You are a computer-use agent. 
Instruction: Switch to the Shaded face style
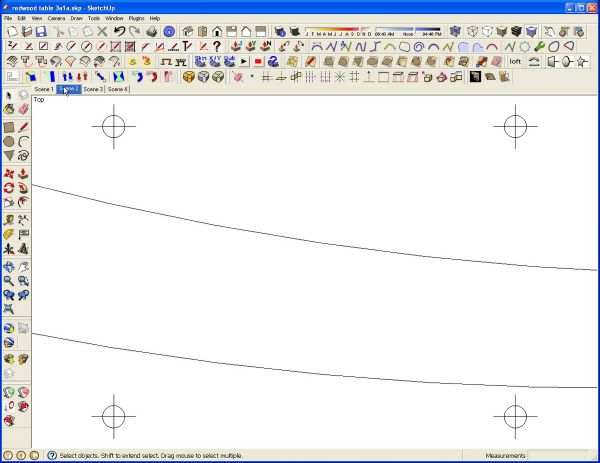click(502, 31)
